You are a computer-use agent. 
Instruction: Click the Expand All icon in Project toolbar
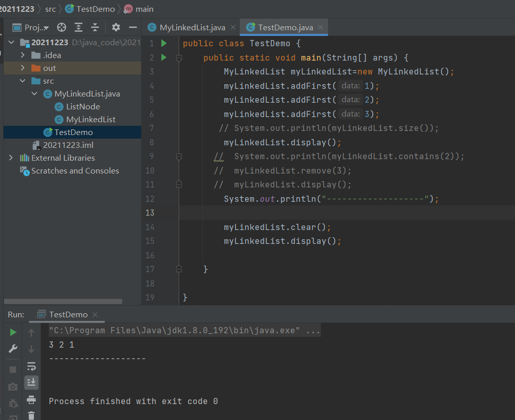pos(79,27)
